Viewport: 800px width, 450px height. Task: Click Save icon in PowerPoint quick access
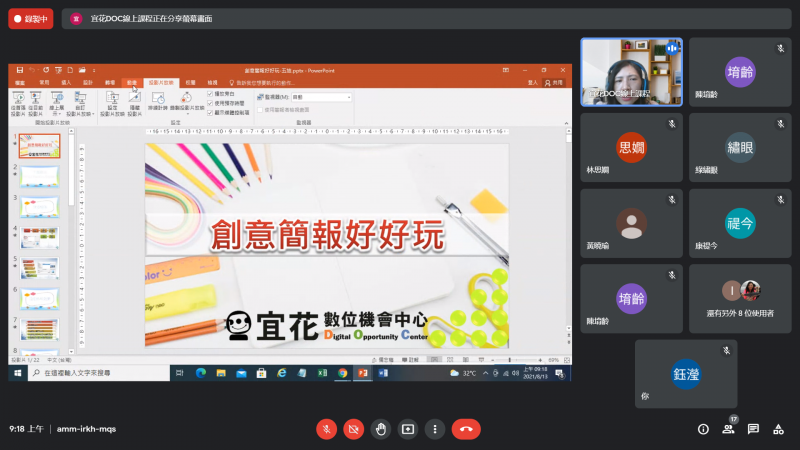pos(19,70)
